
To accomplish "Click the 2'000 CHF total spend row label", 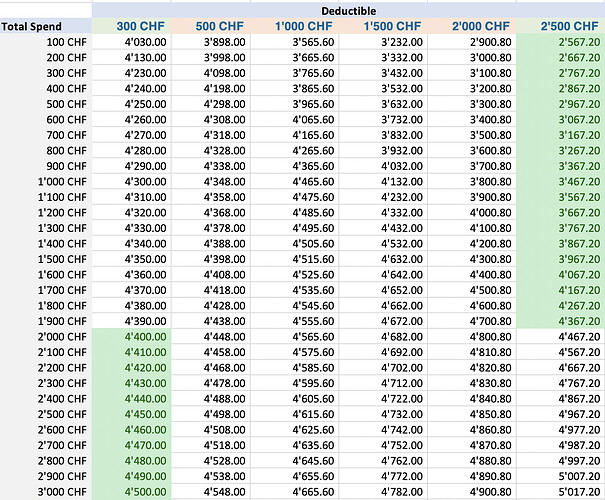I will (46, 337).
